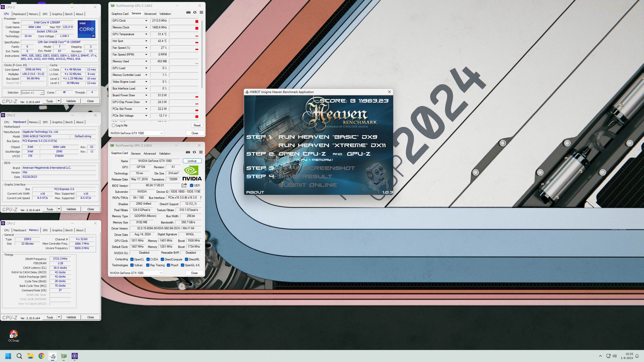Open the GPU-Z taskbar icon
The image size is (644, 362).
(x=64, y=356)
